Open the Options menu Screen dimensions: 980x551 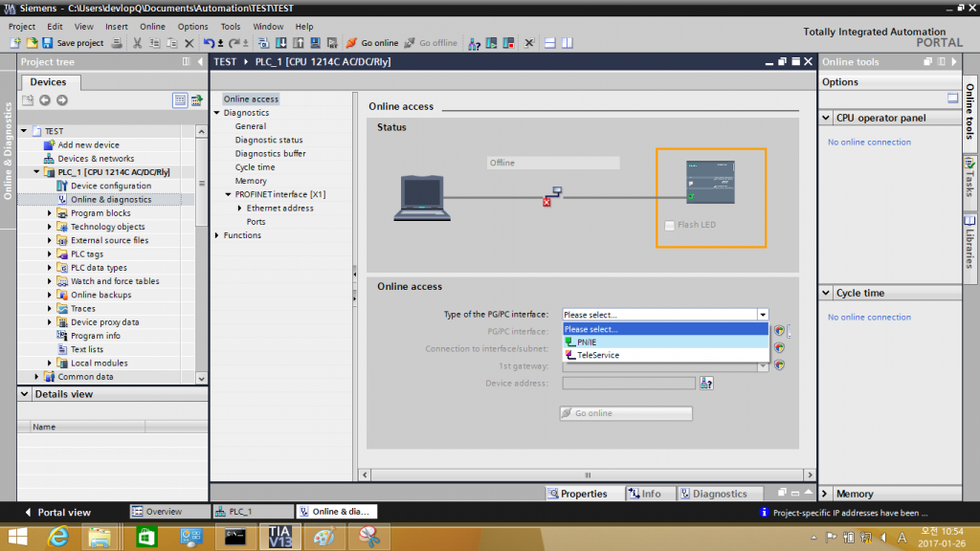[192, 26]
